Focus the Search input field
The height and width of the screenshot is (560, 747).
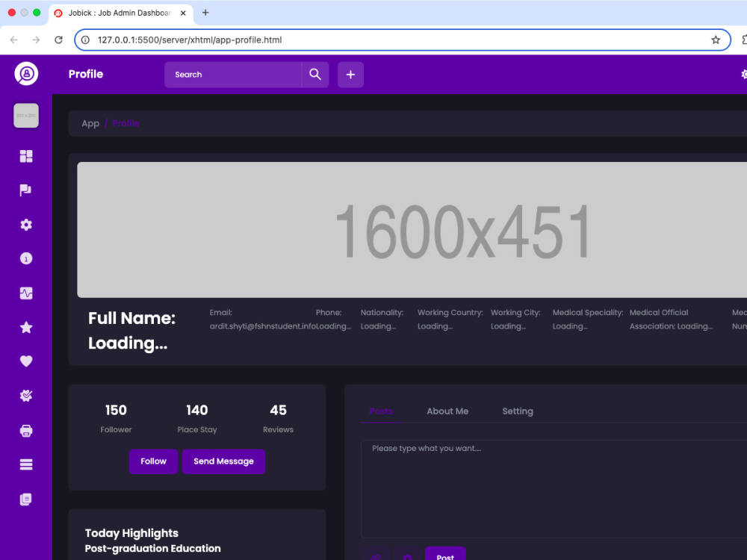(233, 75)
